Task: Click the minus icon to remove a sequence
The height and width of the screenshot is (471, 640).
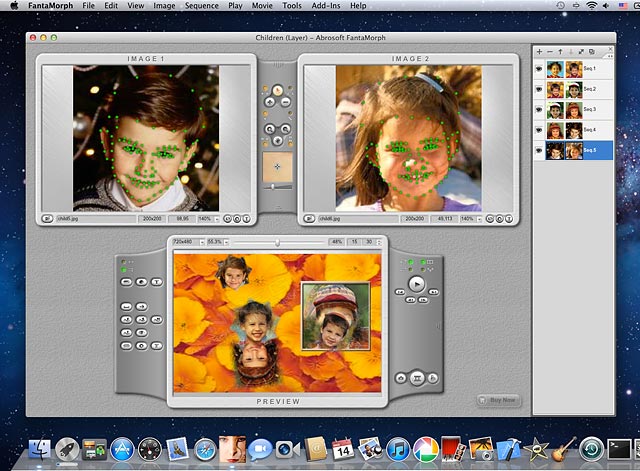Action: pyautogui.click(x=549, y=52)
